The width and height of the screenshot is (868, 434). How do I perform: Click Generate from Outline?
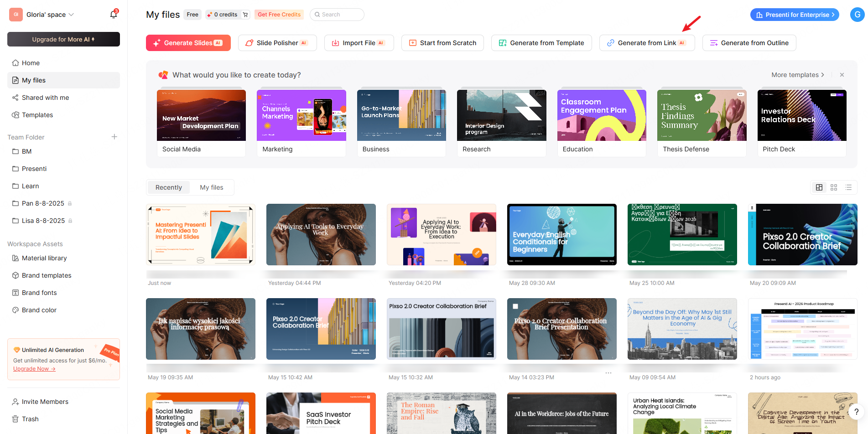[749, 43]
